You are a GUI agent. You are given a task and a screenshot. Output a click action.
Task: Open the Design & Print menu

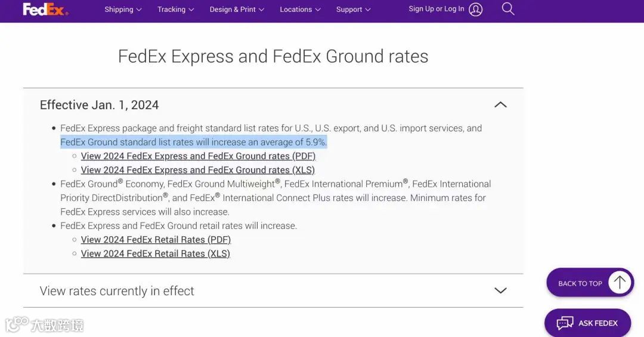click(x=237, y=10)
